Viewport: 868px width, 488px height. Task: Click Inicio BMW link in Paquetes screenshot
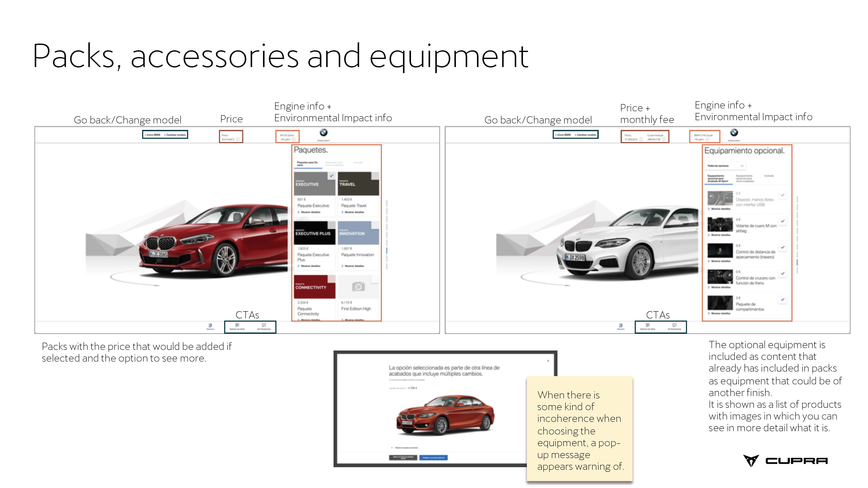pyautogui.click(x=153, y=135)
